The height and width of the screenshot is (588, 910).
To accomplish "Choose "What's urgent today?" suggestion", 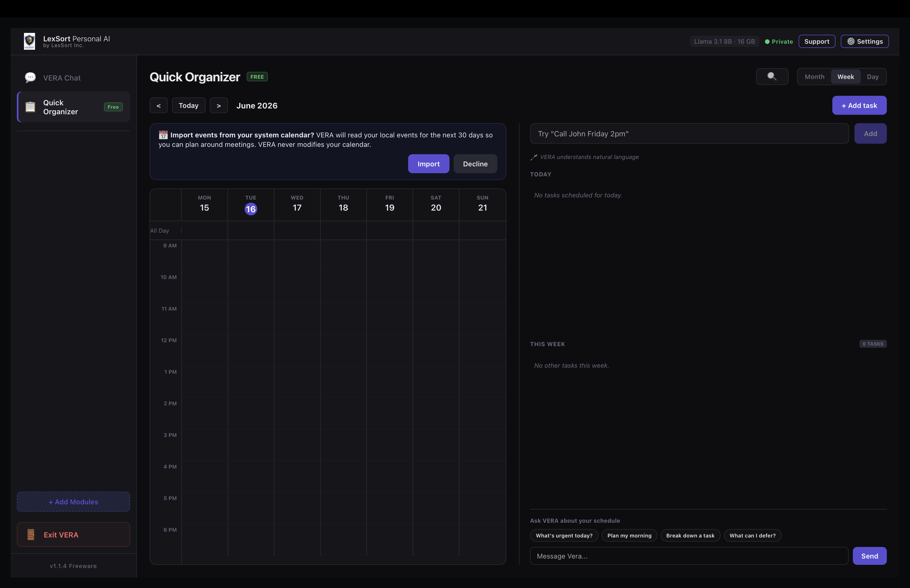I will [564, 535].
